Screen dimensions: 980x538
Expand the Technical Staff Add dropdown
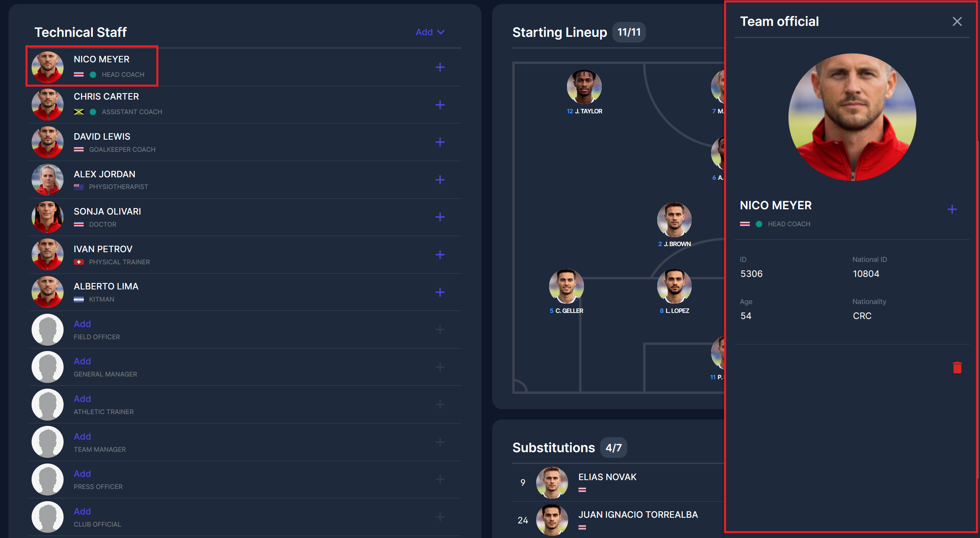[430, 32]
